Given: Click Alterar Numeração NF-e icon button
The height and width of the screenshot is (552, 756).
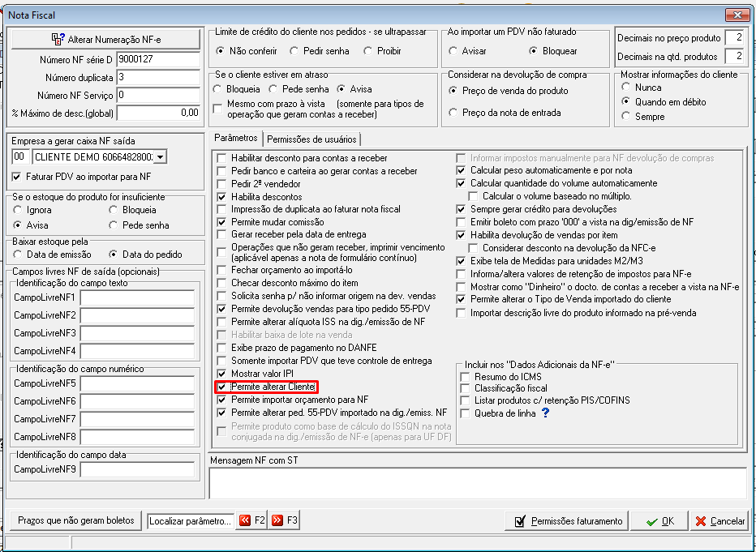Looking at the screenshot, I should [x=105, y=39].
